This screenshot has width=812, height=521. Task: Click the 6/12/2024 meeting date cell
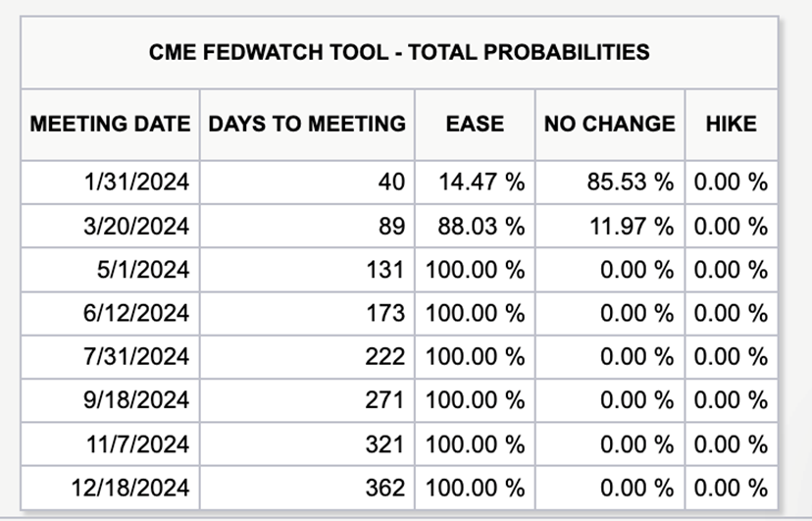pos(136,313)
